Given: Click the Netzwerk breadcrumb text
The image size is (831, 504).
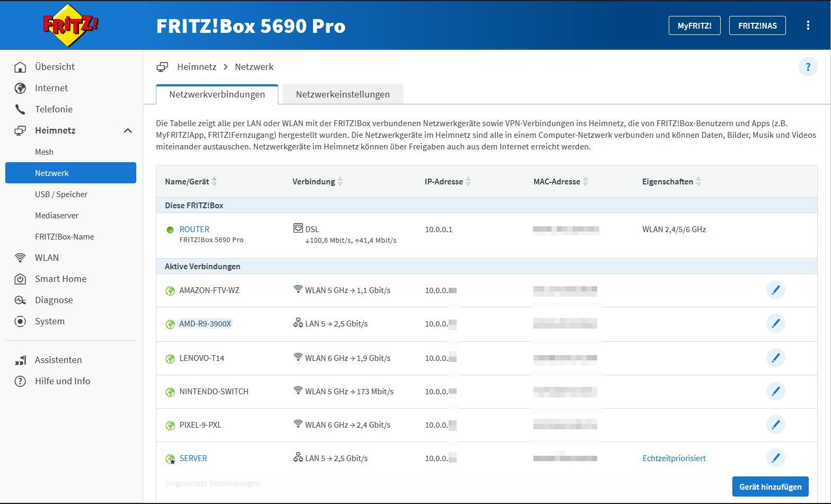Looking at the screenshot, I should click(254, 67).
